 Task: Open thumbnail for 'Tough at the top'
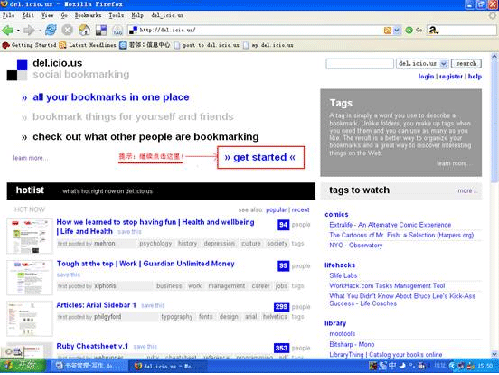coord(29,277)
